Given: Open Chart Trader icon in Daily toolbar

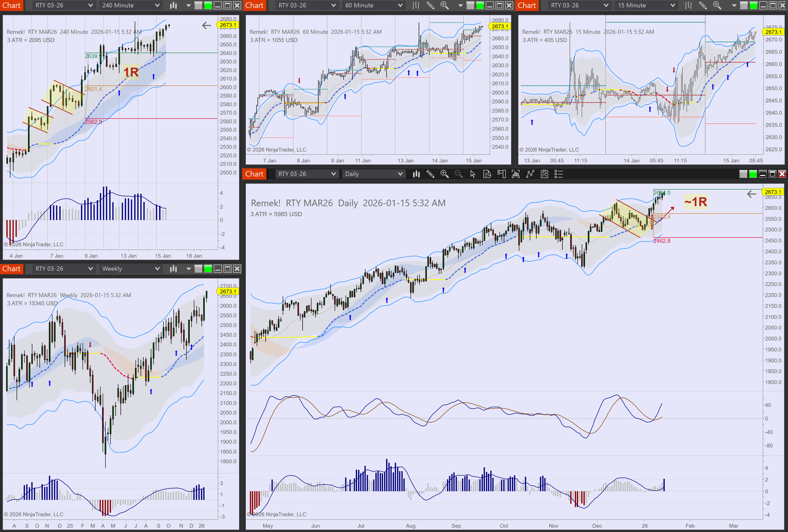Looking at the screenshot, I should coord(501,174).
